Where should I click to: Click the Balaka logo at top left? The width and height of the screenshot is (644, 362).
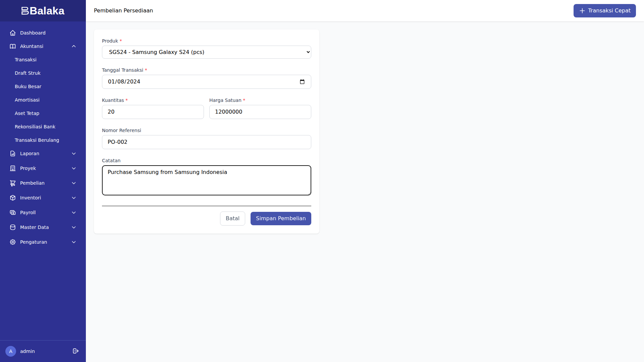43,10
